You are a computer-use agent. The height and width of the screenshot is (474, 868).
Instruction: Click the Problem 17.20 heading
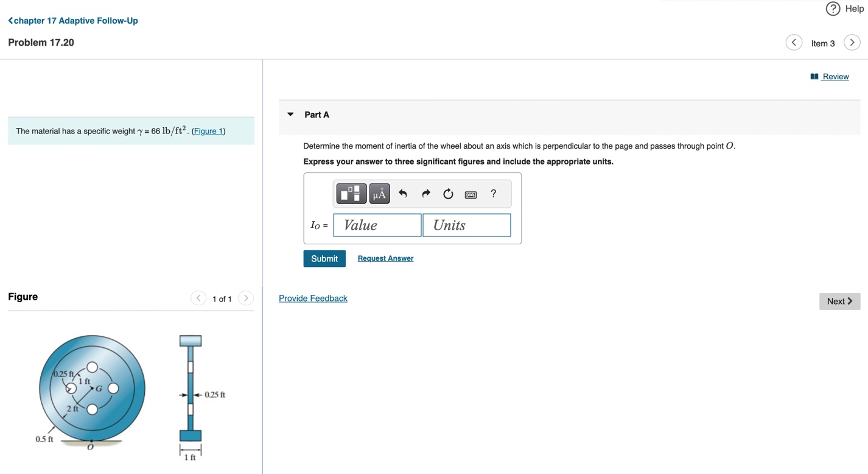tap(41, 43)
